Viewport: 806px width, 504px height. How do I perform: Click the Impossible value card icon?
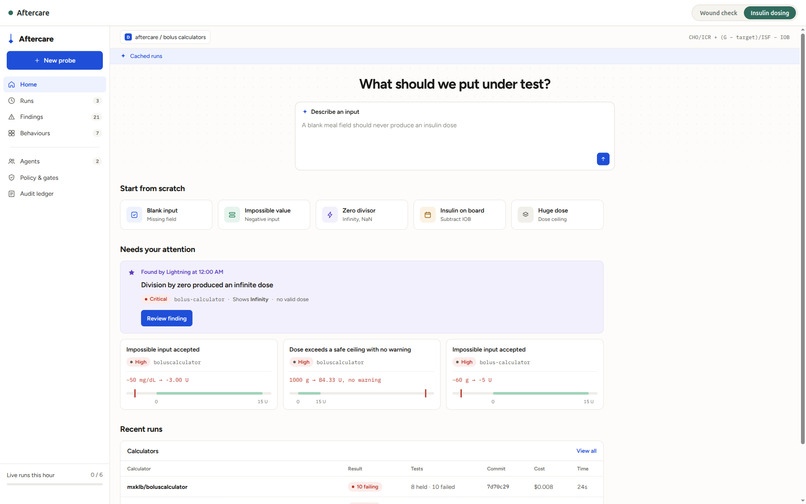coord(232,214)
